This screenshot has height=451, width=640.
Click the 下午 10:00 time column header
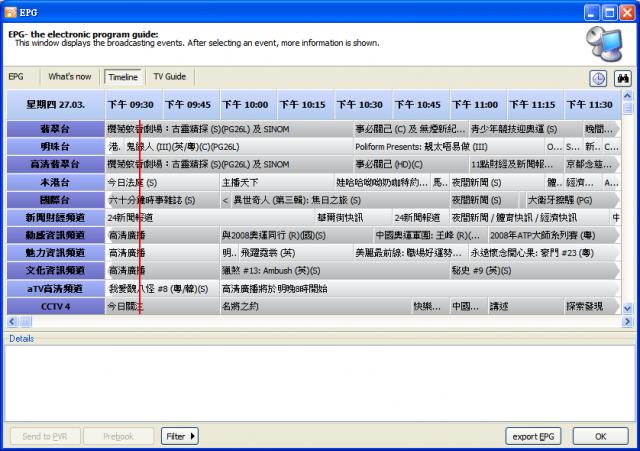[x=243, y=104]
